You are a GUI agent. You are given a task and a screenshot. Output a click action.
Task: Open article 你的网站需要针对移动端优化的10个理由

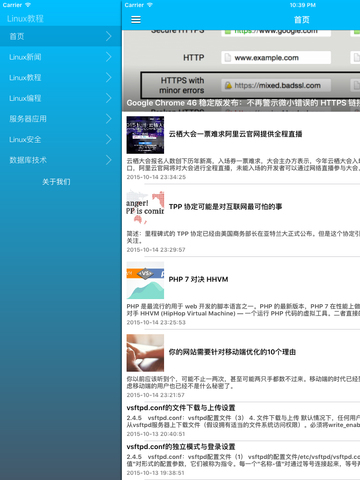coord(232,352)
